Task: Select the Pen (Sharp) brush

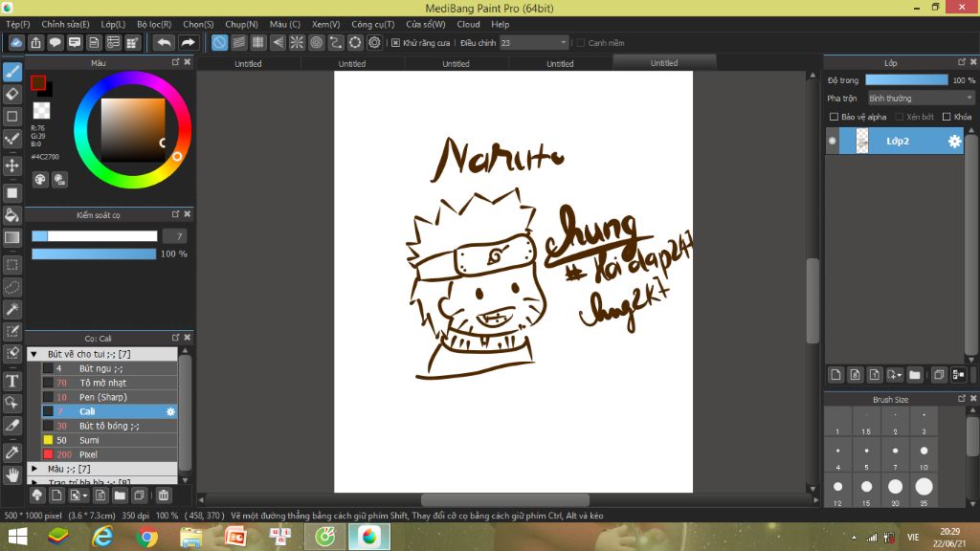Action: point(109,397)
